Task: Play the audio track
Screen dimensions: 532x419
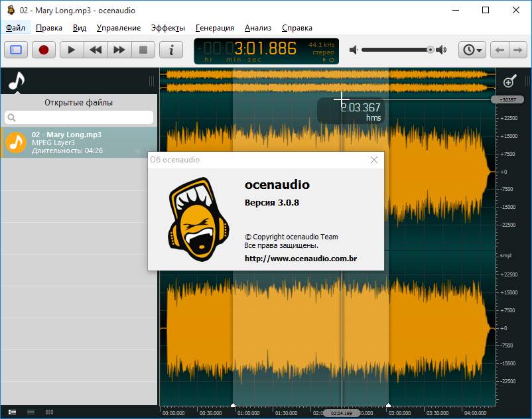Action: coord(72,50)
